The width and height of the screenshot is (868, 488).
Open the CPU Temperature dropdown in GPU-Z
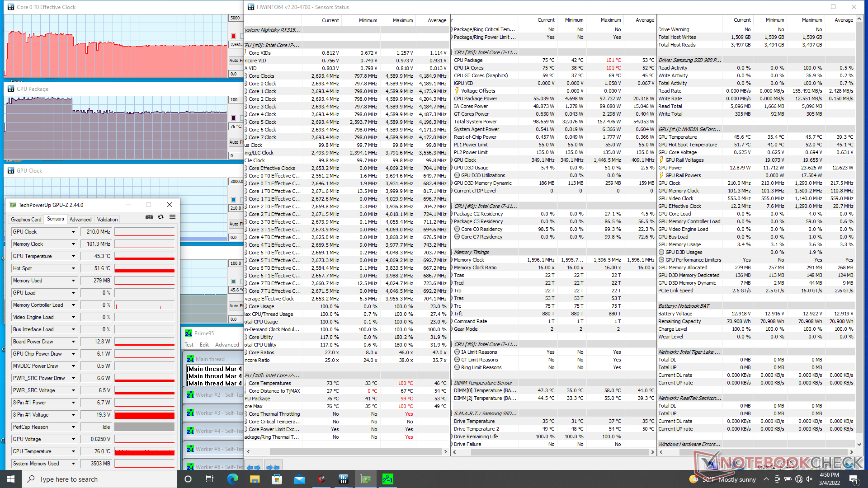tap(73, 451)
